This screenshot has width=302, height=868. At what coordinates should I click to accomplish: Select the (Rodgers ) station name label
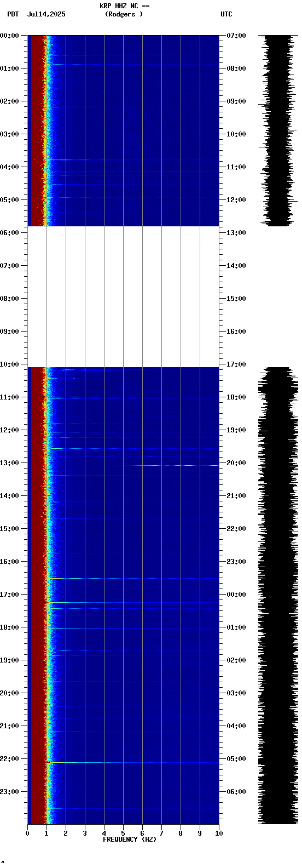(x=124, y=14)
